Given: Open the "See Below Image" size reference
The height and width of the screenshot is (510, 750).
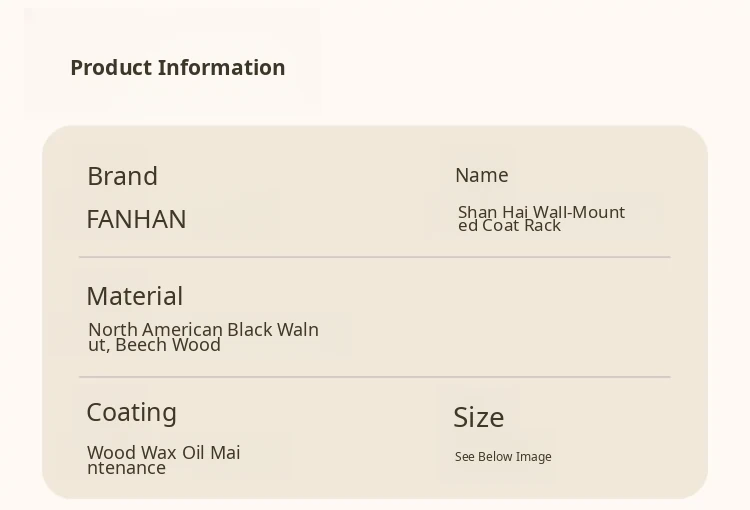Looking at the screenshot, I should click(503, 457).
